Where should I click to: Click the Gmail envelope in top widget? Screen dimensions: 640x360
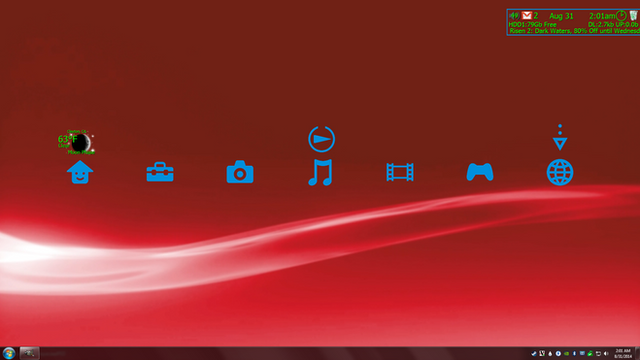(527, 16)
